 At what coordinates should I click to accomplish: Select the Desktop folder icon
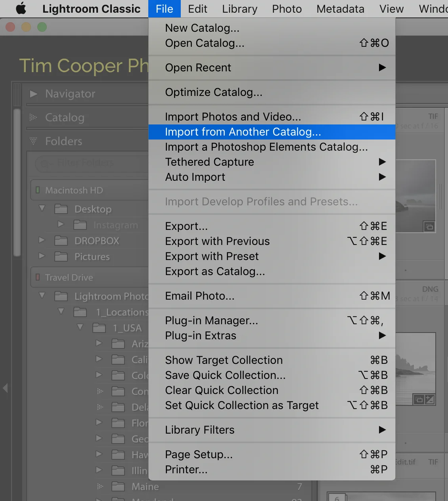pos(61,209)
